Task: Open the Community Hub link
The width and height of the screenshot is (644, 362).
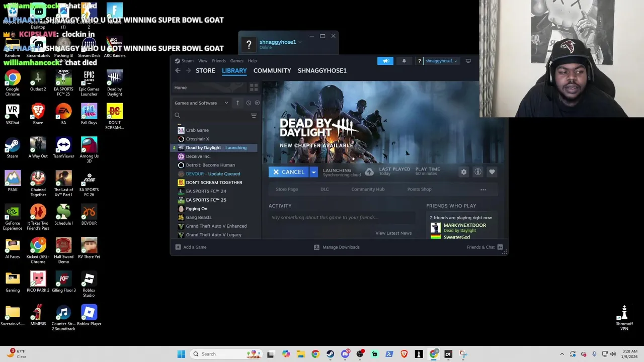Action: point(368,190)
